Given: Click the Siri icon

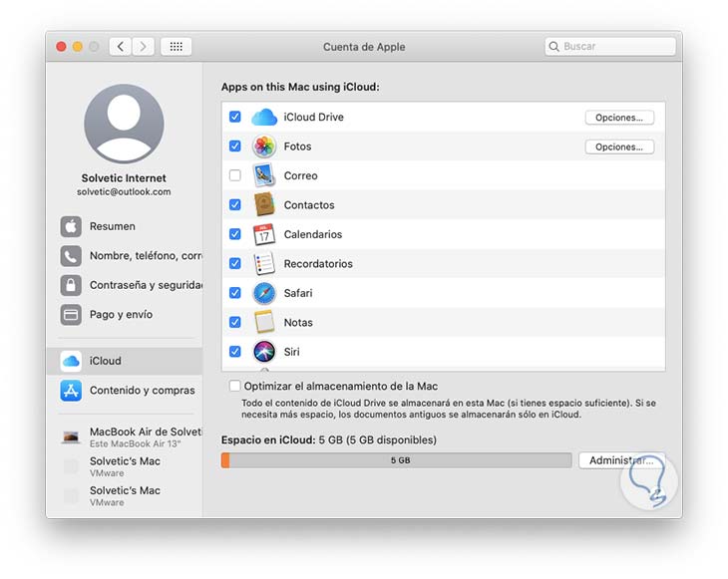Looking at the screenshot, I should [264, 351].
